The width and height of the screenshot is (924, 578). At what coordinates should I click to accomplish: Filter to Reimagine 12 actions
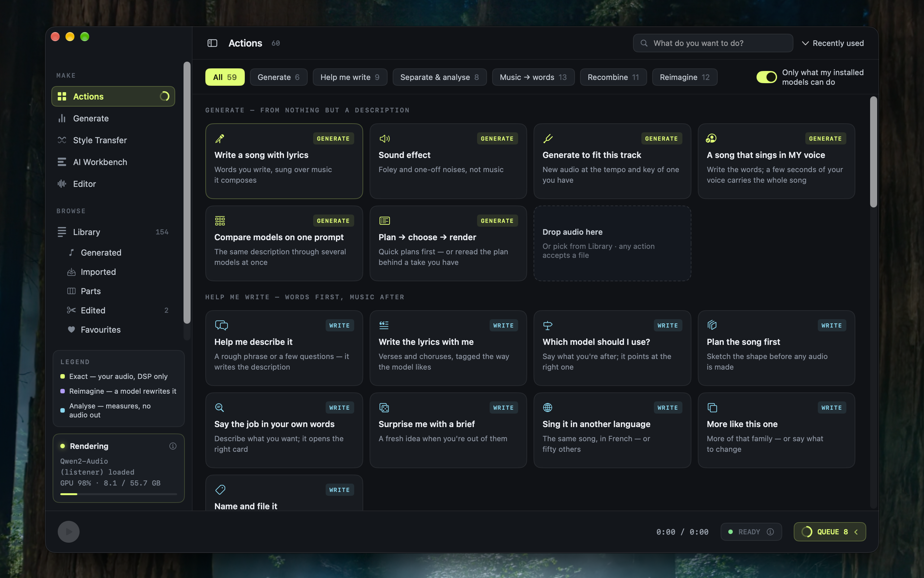coord(685,77)
